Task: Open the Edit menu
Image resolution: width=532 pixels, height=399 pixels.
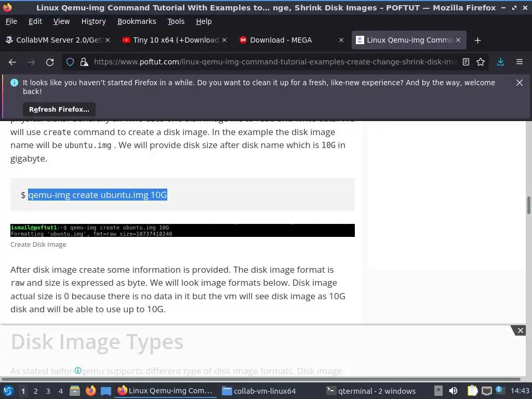Action: tap(35, 21)
